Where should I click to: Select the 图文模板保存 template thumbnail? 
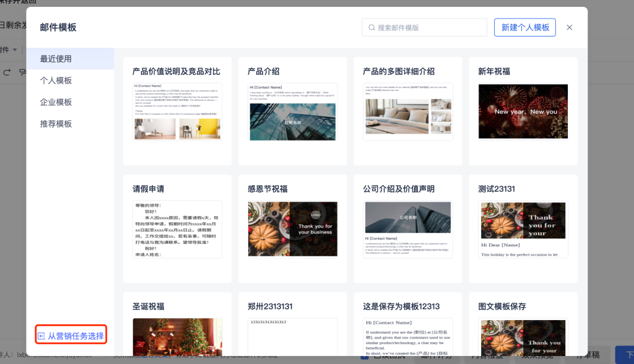point(523,337)
